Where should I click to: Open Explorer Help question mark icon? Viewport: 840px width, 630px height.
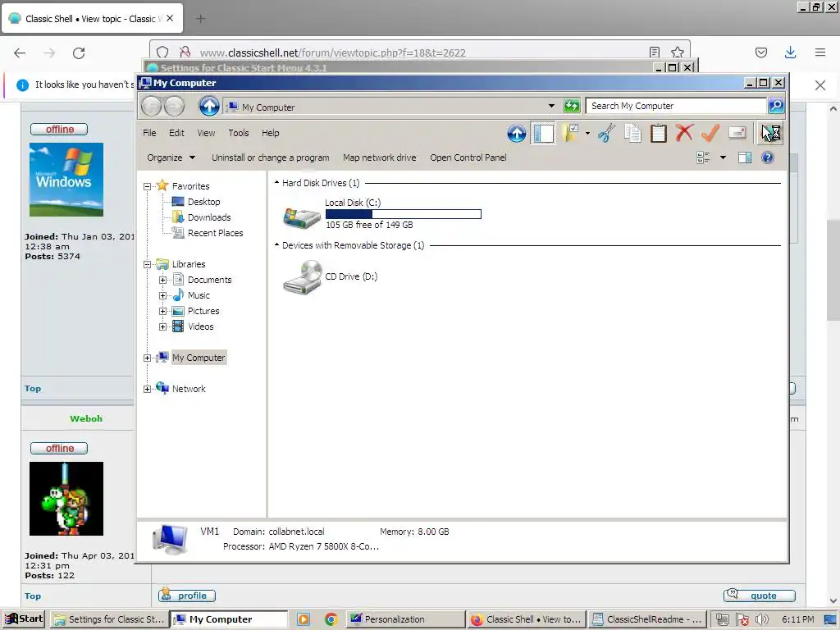point(767,157)
